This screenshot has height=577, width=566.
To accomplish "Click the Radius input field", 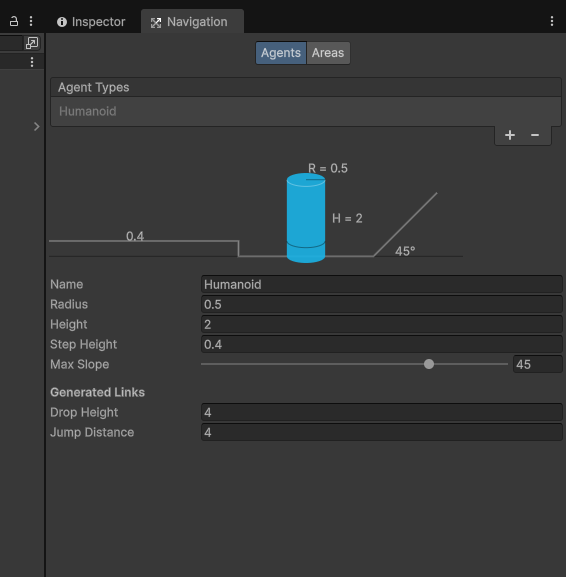I will click(x=382, y=304).
